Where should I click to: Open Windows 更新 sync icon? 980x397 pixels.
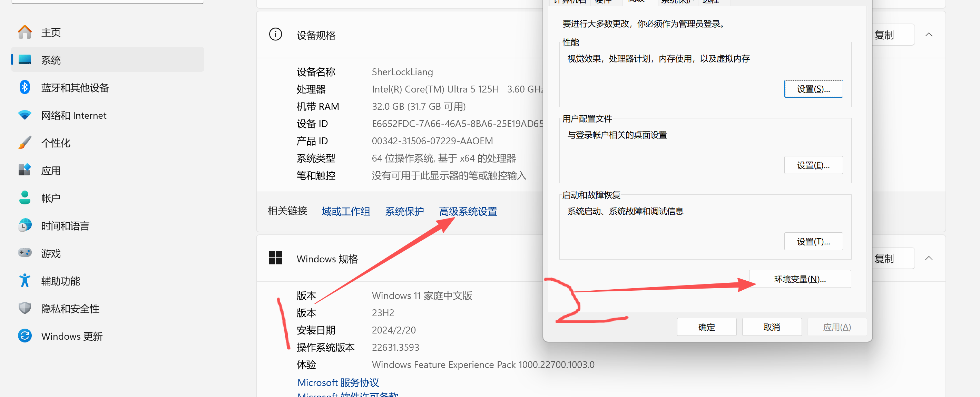pos(25,336)
